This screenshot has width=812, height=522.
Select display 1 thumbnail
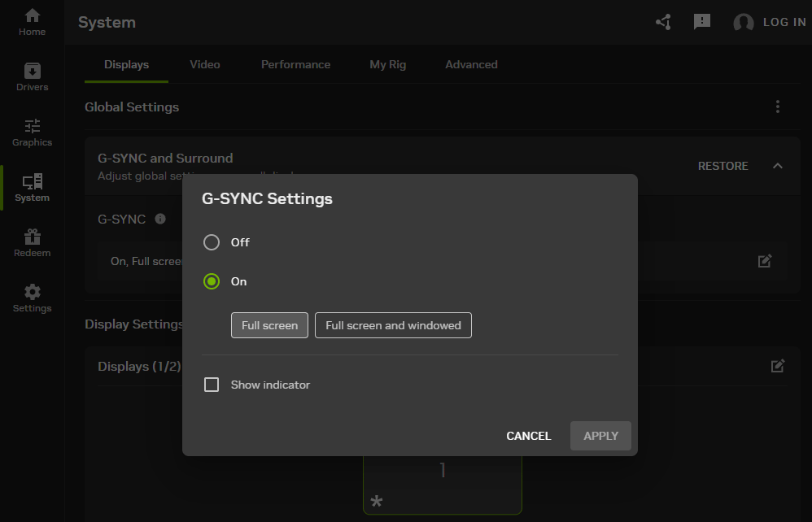443,485
